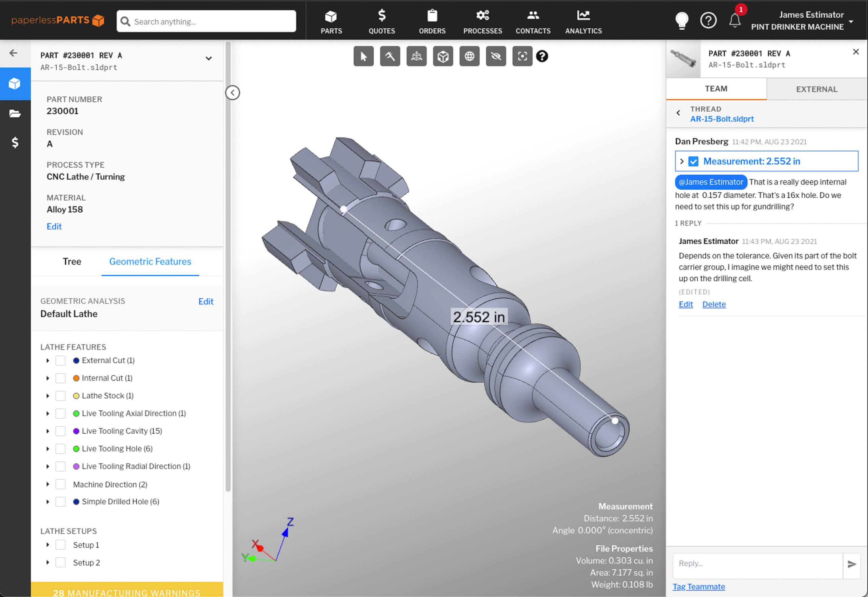Click Edit under Material Alloy 158

point(54,226)
